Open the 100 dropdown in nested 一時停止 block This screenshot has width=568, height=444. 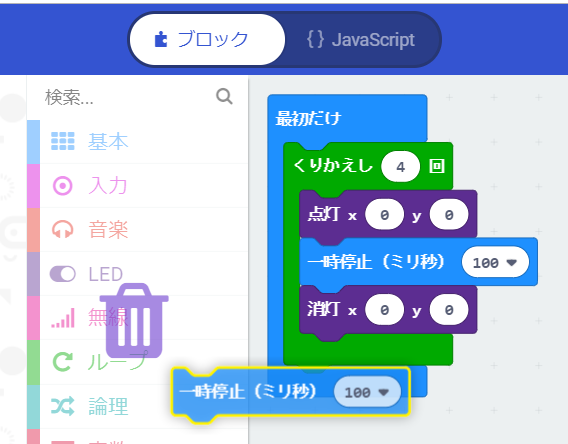495,262
